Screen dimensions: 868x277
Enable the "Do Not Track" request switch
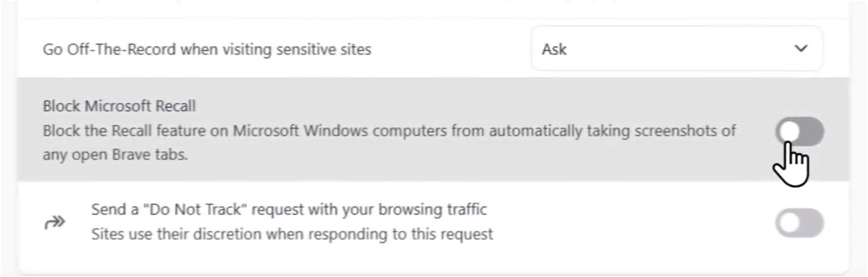click(x=800, y=223)
